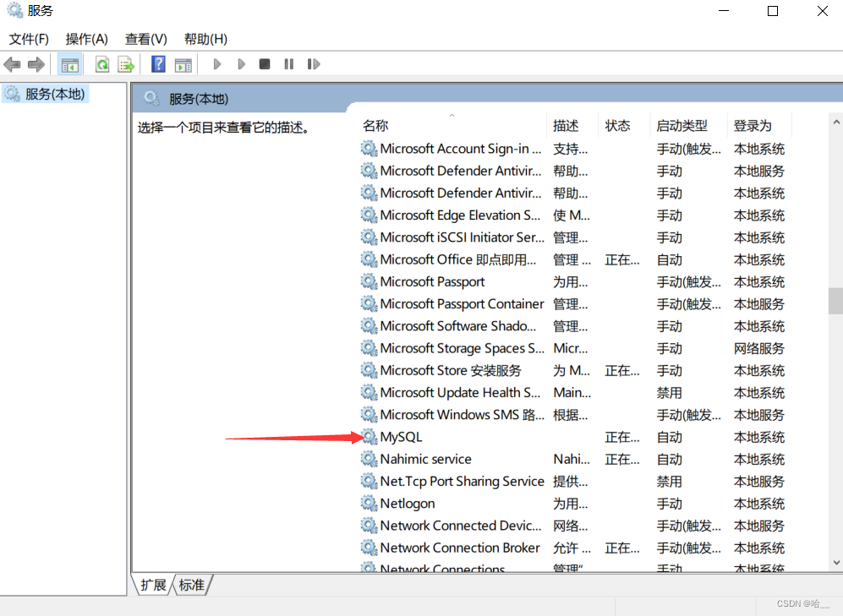
Task: Select Microsoft Passport Container service
Action: 462,304
